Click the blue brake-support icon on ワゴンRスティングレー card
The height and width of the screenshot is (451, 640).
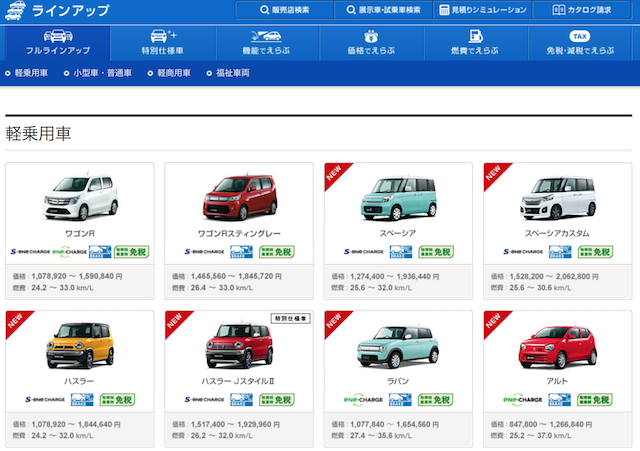241,252
